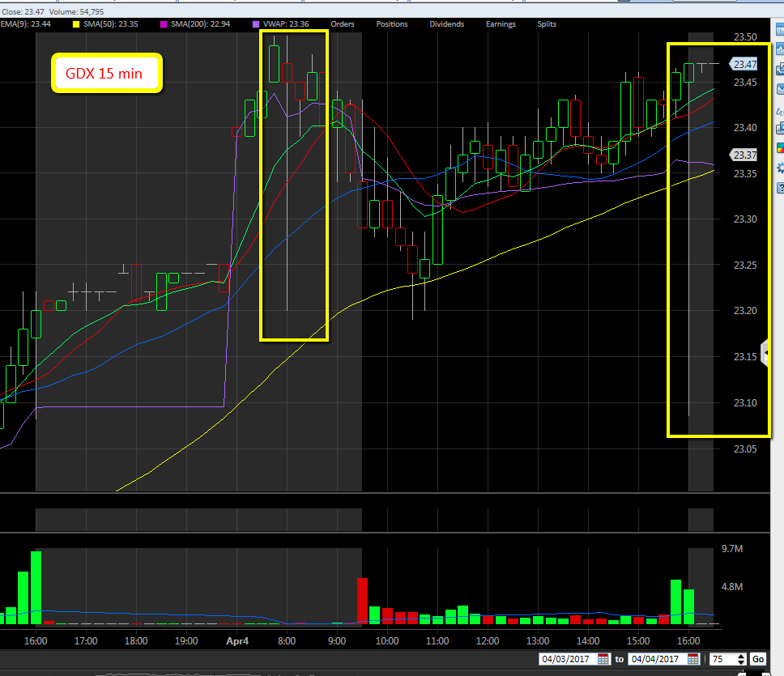
Task: Click the yellow SMA(50) color swatch
Action: tap(78, 24)
